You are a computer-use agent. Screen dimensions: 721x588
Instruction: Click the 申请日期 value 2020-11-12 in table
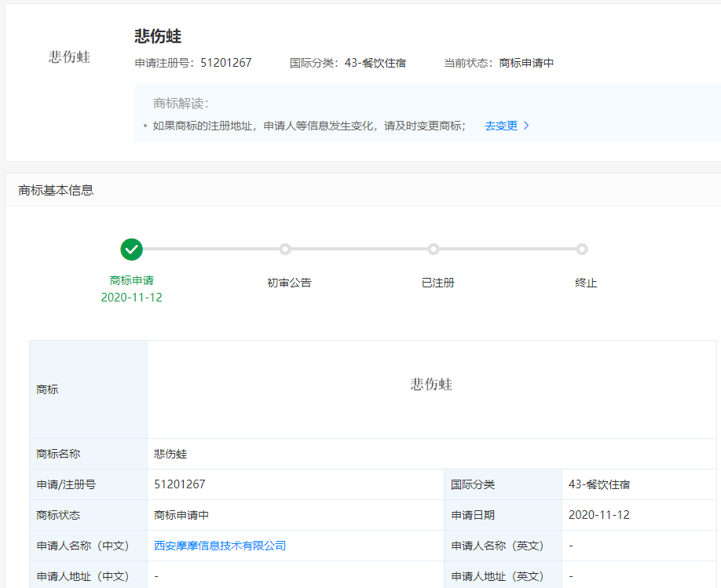tap(598, 515)
